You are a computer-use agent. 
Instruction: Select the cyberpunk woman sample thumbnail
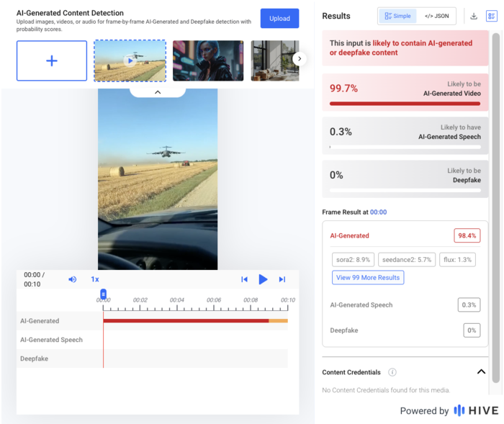tap(208, 60)
